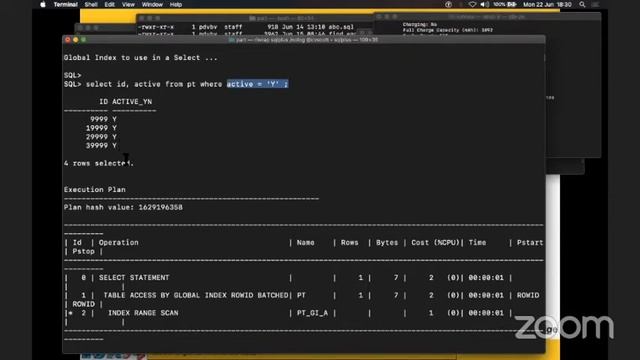Viewport: 640px width, 360px height.
Task: Open the Help menu
Action: tap(176, 4)
